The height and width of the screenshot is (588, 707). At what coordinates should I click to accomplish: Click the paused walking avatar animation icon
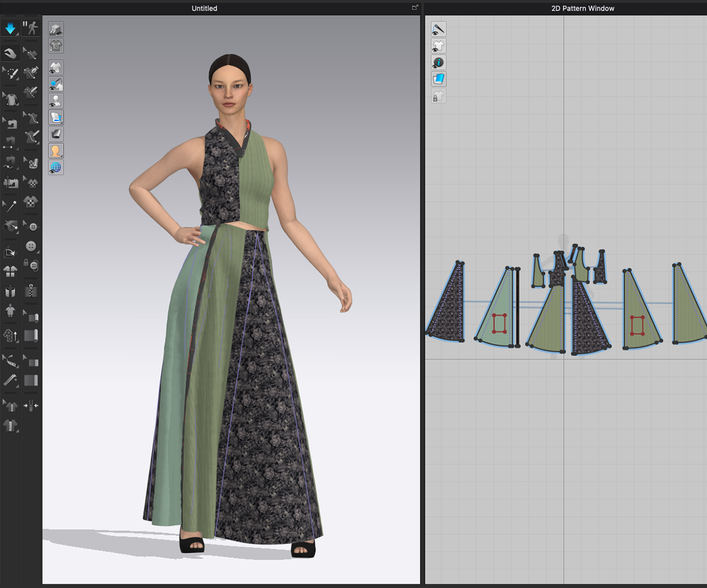[x=30, y=28]
